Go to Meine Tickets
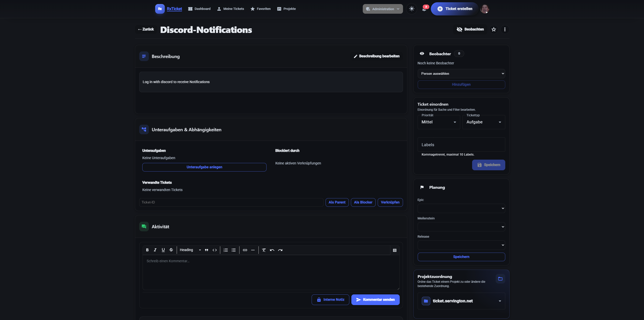This screenshot has height=320, width=644. pos(231,9)
